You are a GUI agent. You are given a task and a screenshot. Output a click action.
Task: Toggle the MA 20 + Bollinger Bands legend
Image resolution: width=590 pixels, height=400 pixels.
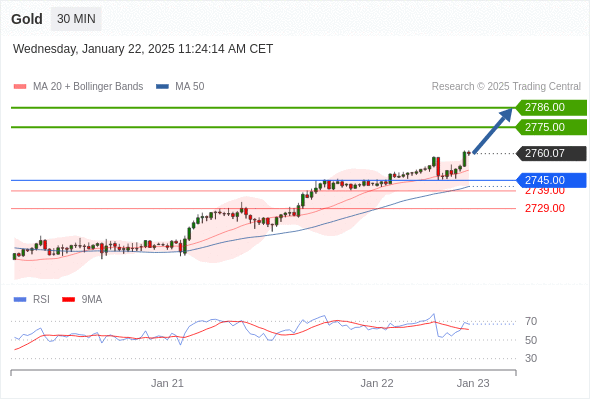click(x=78, y=87)
